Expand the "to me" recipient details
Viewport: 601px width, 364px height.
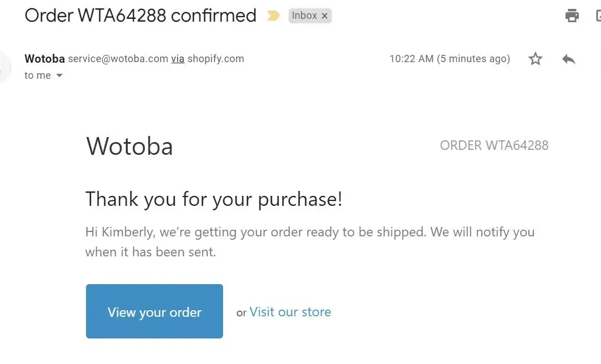(59, 75)
